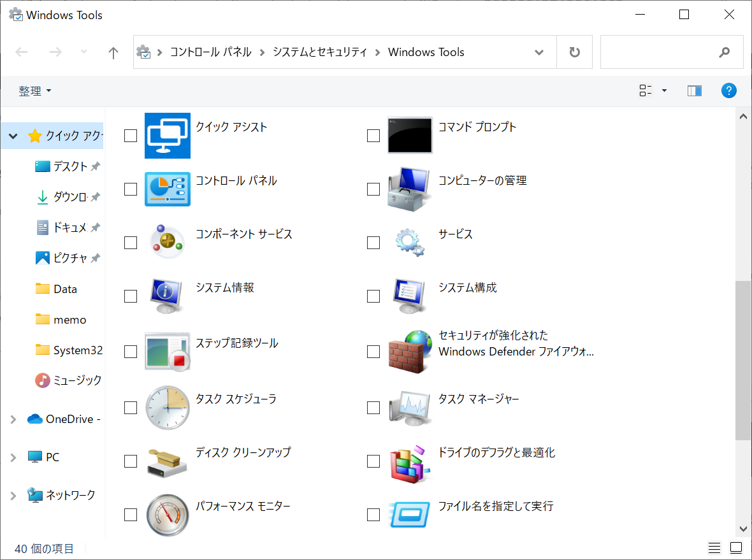Open ドキュメント in quick access

click(x=67, y=227)
